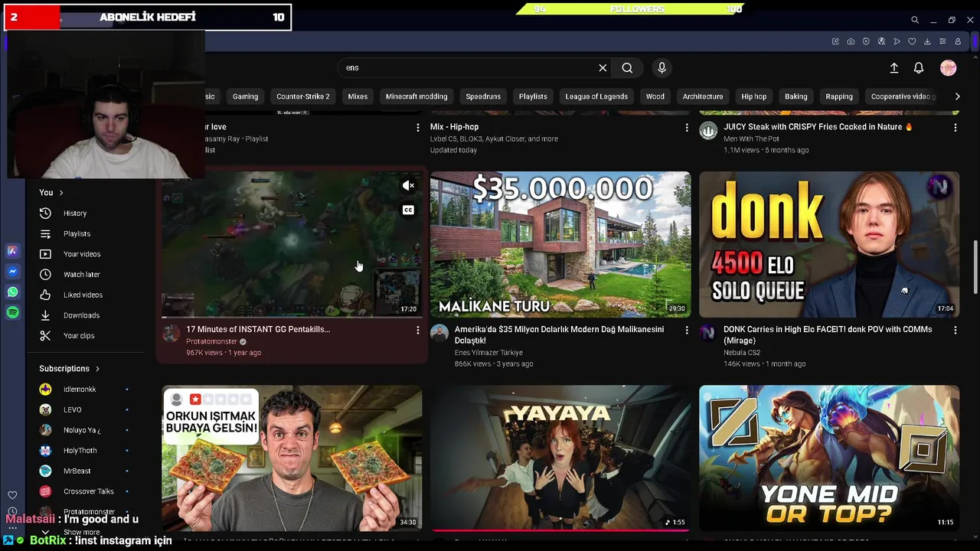Open the YAYAYA music video thumbnail
Image resolution: width=980 pixels, height=551 pixels.
560,458
